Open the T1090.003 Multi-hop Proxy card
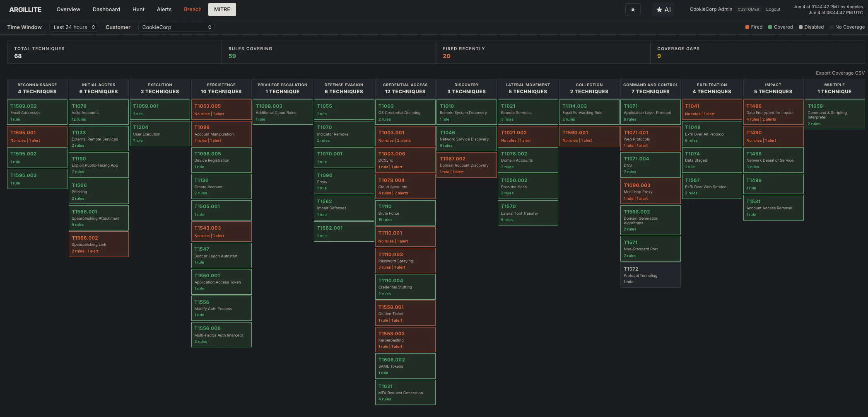 pos(650,191)
